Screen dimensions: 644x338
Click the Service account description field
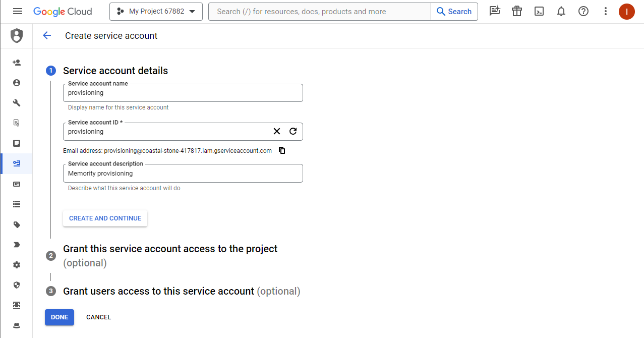pyautogui.click(x=183, y=174)
